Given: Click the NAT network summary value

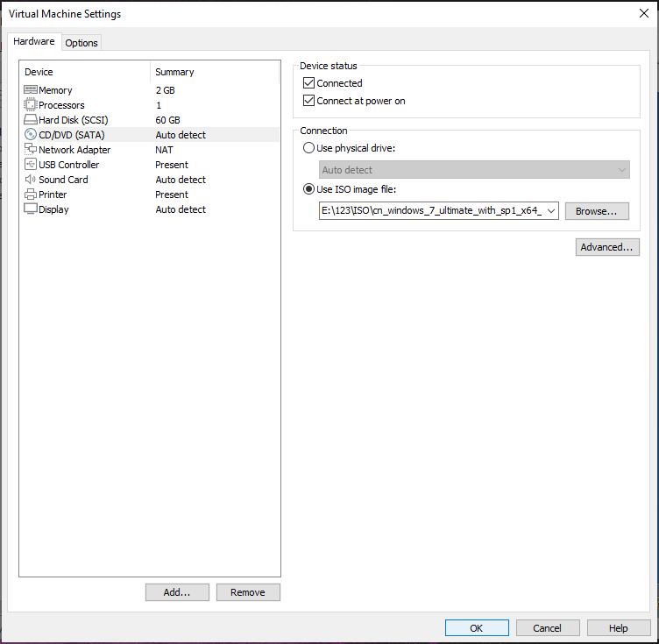Looking at the screenshot, I should click(164, 150).
